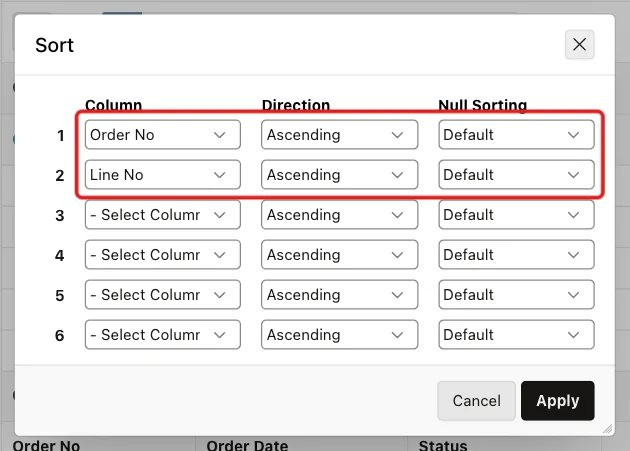Open row 5 Direction dropdown
The height and width of the screenshot is (451, 630).
pyautogui.click(x=340, y=295)
